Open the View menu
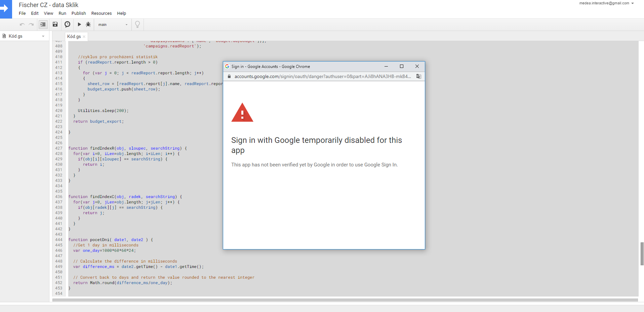The width and height of the screenshot is (644, 312). (x=48, y=13)
